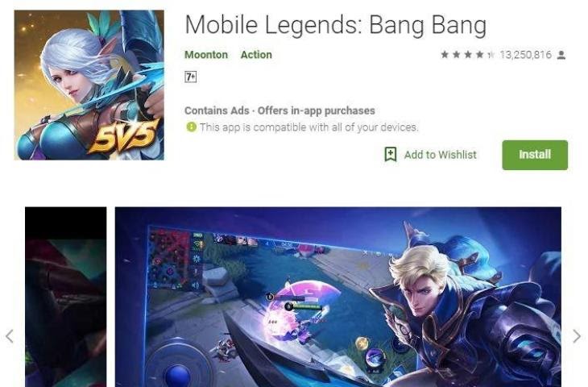Image resolution: width=588 pixels, height=387 pixels.
Task: Open the gameplay screenshot with blond hero
Action: point(337,297)
